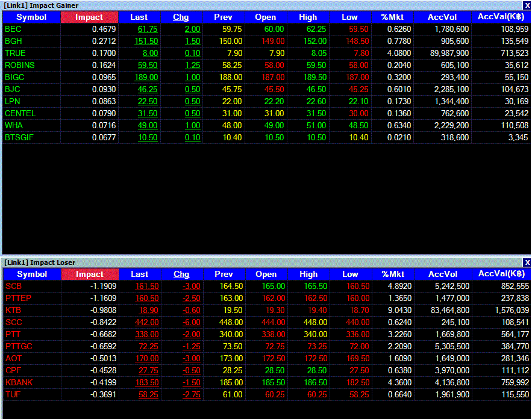
Task: Select the LPN symbol
Action: (13, 101)
